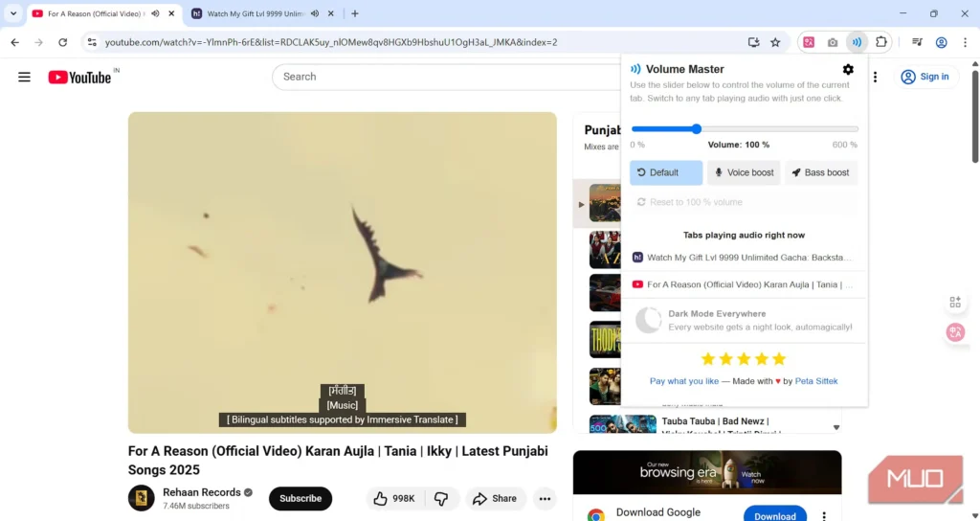The width and height of the screenshot is (980, 521).
Task: Switch to the Watch My Gift Lvl 9999 browser tab
Action: (254, 13)
